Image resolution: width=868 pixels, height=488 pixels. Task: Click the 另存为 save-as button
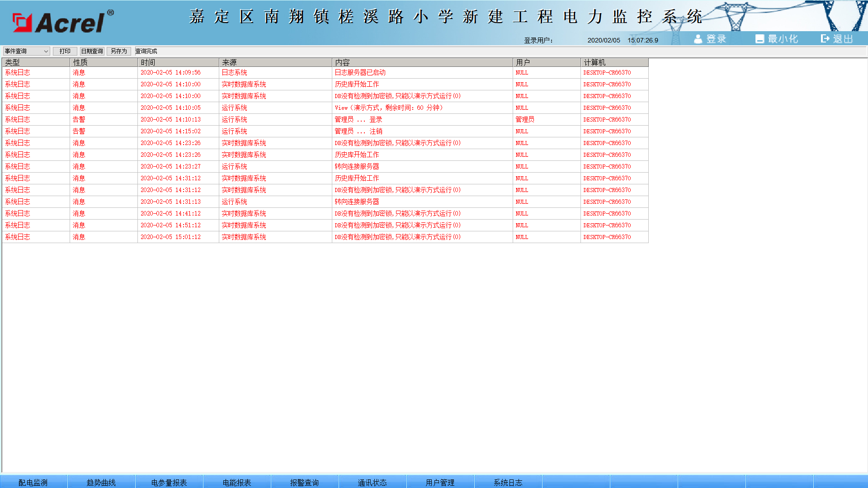tap(119, 51)
